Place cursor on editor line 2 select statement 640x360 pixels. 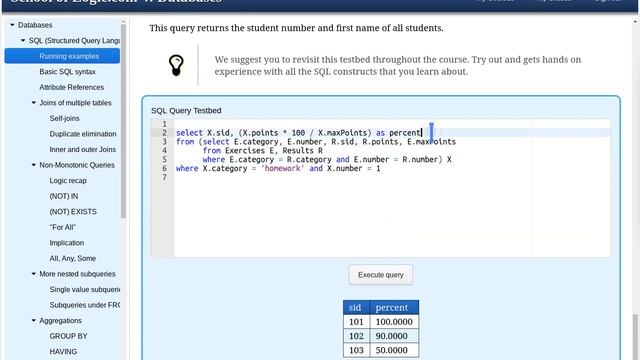pyautogui.click(x=298, y=133)
